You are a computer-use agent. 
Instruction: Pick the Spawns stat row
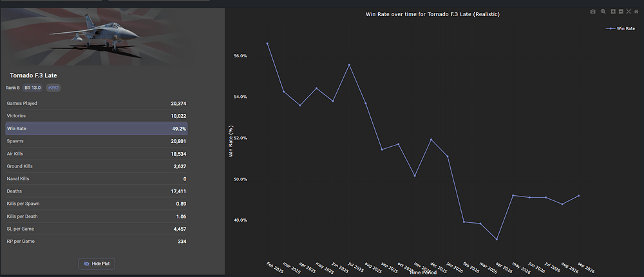pyautogui.click(x=97, y=141)
